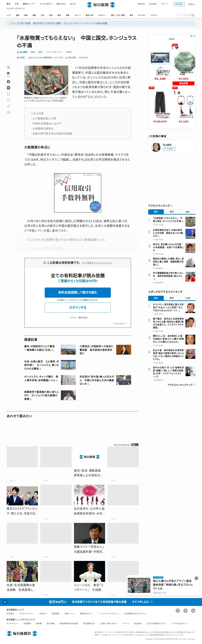
Task: Jump to エビ養殖産業に打撃 section link
Action: pyautogui.click(x=44, y=118)
